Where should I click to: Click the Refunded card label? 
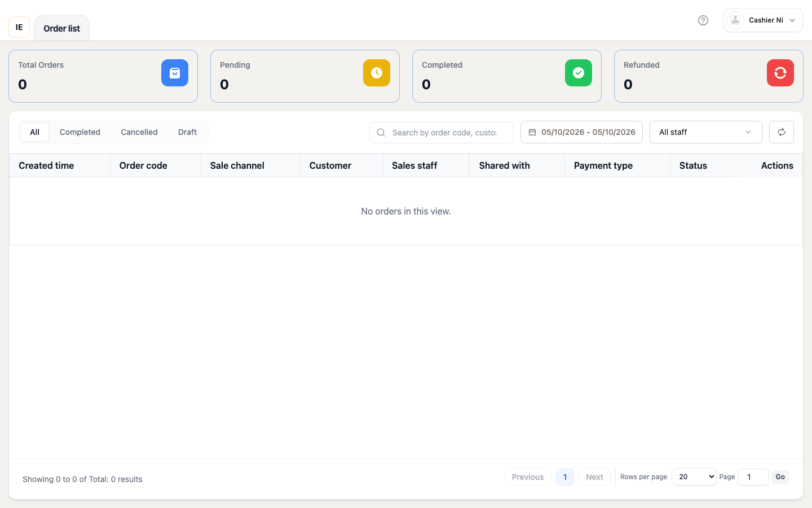click(642, 65)
